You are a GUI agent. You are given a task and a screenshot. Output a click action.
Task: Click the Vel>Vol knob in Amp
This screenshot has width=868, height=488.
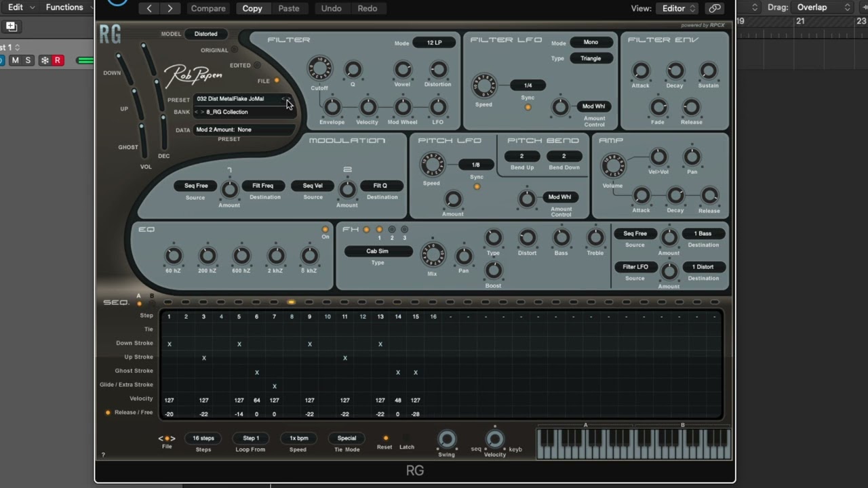pyautogui.click(x=658, y=157)
